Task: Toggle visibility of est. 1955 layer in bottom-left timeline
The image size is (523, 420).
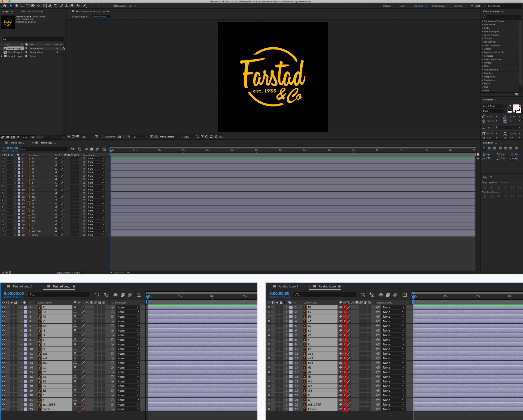Action: [4, 404]
